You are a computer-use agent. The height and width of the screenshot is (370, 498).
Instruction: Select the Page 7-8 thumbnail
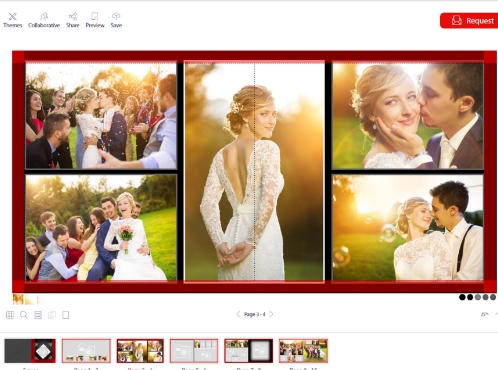(249, 351)
